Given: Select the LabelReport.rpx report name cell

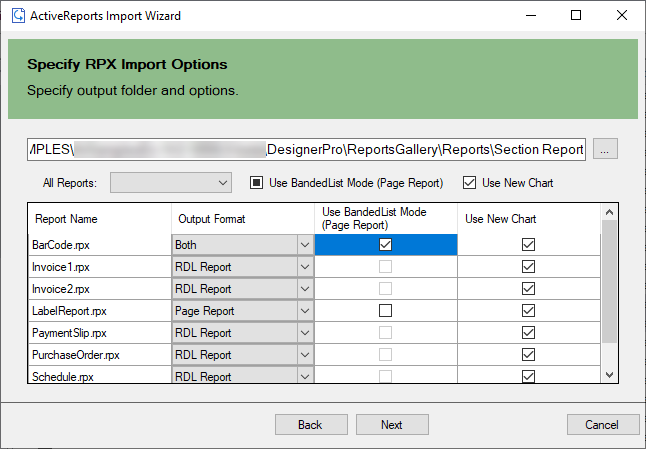Looking at the screenshot, I should click(100, 311).
